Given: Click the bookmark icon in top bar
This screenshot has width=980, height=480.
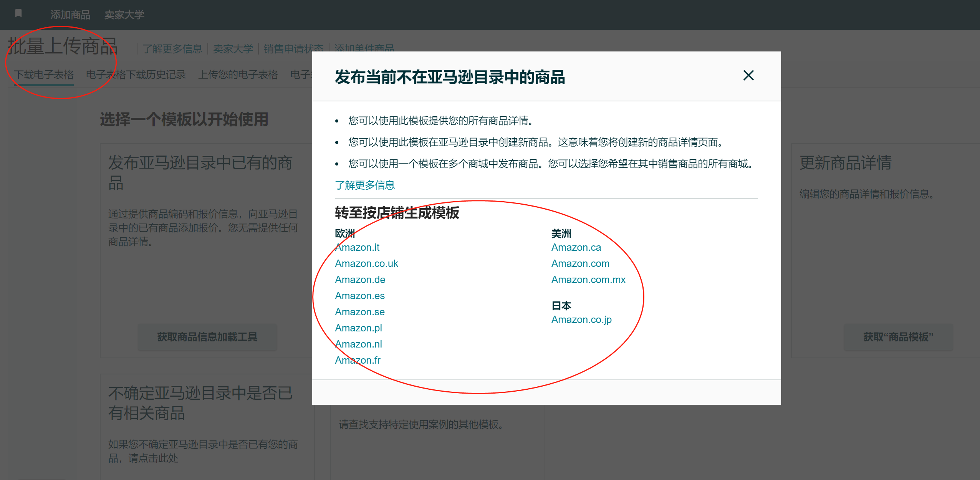Looking at the screenshot, I should tap(18, 14).
